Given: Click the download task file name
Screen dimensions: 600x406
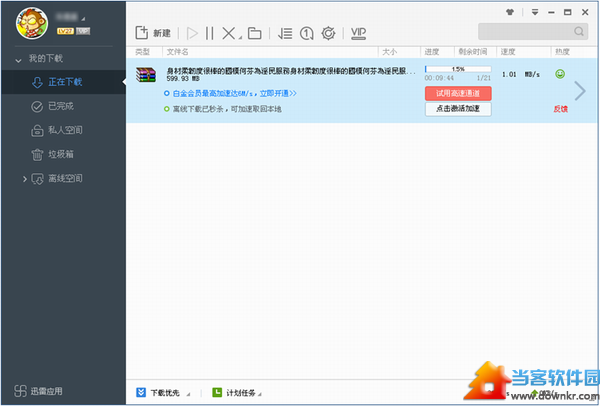Looking at the screenshot, I should [x=291, y=71].
